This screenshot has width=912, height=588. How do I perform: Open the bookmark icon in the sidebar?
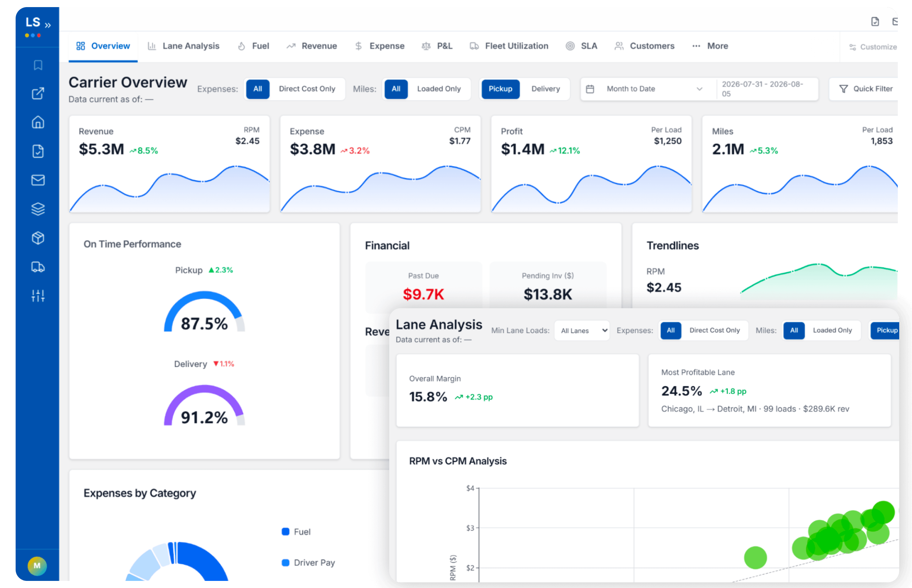38,65
